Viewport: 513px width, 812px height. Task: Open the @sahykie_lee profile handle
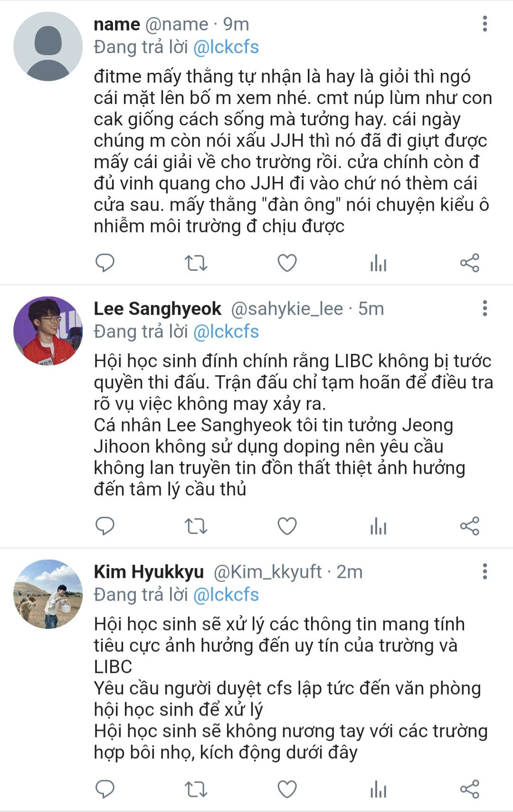(287, 309)
